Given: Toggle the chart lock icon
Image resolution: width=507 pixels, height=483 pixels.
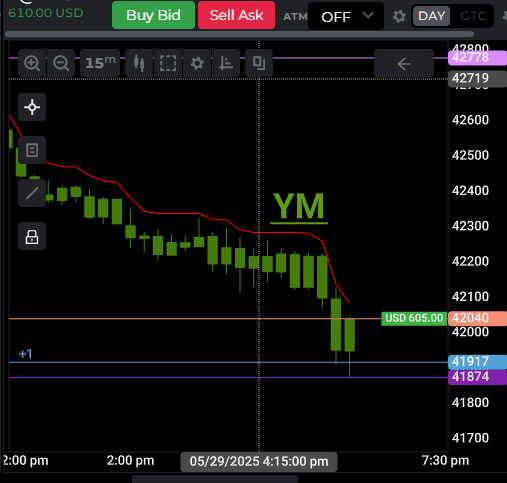Looking at the screenshot, I should [32, 236].
